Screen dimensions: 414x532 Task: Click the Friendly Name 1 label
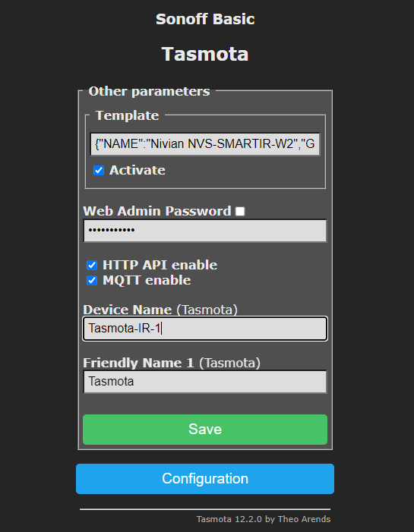coord(172,363)
